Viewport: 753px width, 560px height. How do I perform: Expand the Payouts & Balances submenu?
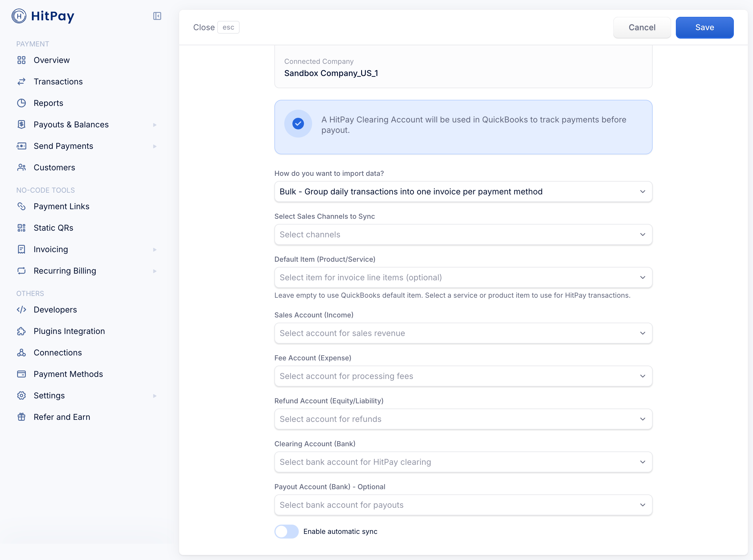(x=155, y=125)
